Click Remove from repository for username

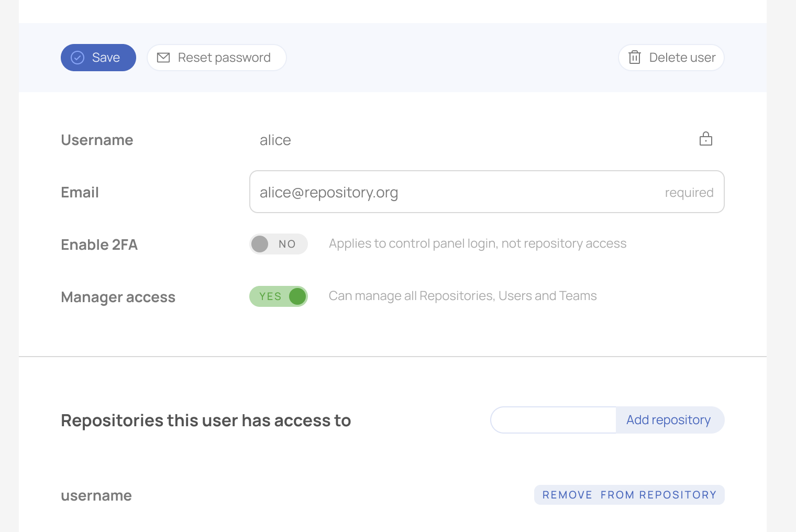[629, 495]
